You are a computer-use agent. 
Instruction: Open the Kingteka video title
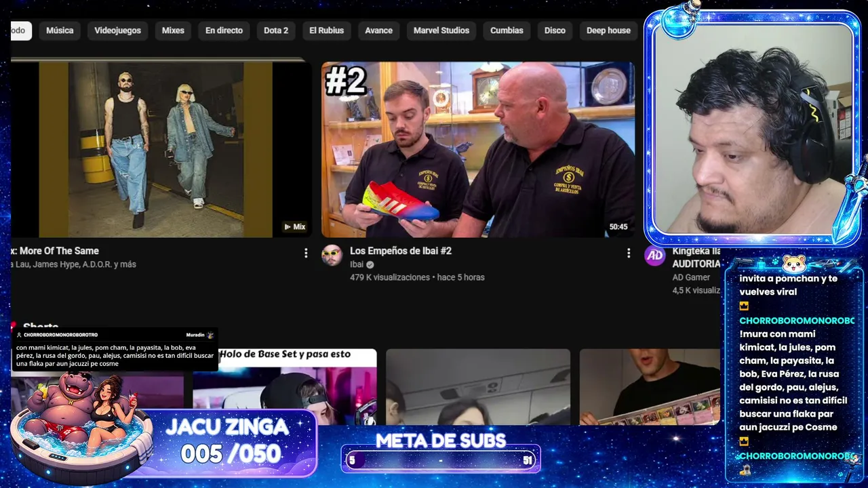(x=696, y=258)
